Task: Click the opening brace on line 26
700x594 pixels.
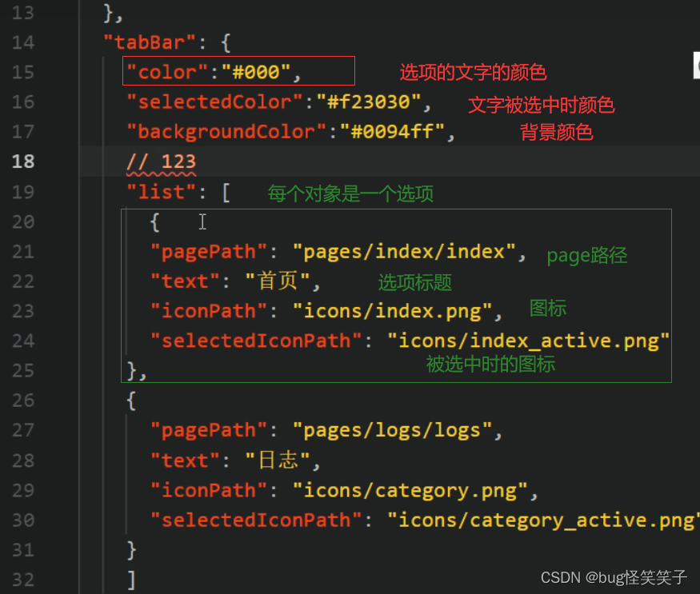Action: (x=131, y=401)
